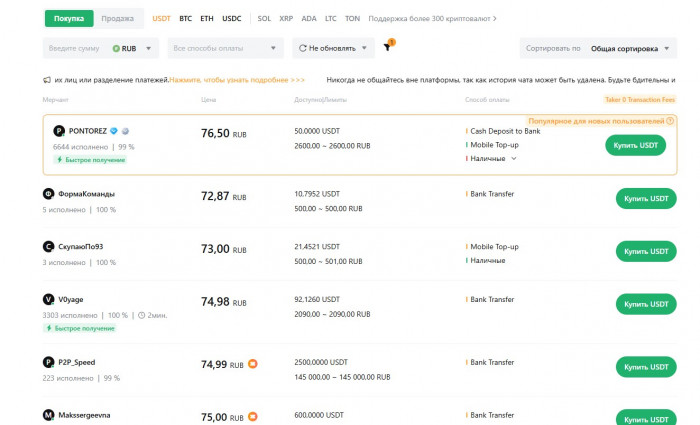Select the USDC coin tab
This screenshot has width=700, height=425.
(232, 18)
